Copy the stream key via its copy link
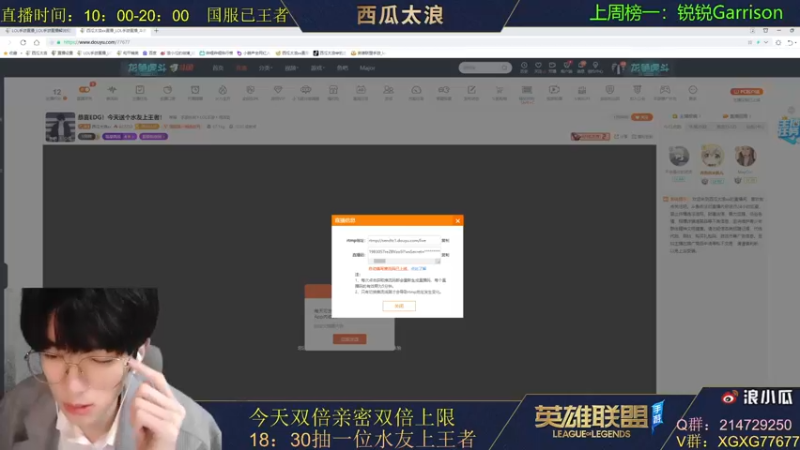 tap(445, 255)
